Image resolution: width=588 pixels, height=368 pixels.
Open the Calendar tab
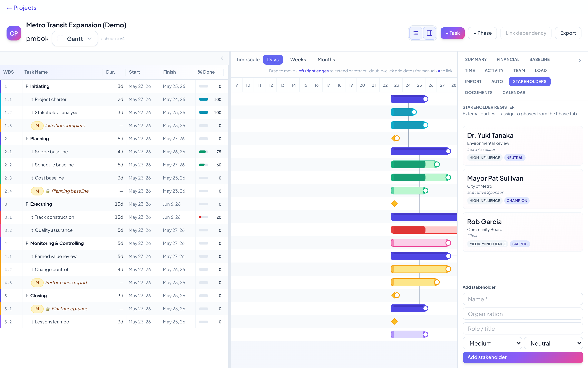514,92
